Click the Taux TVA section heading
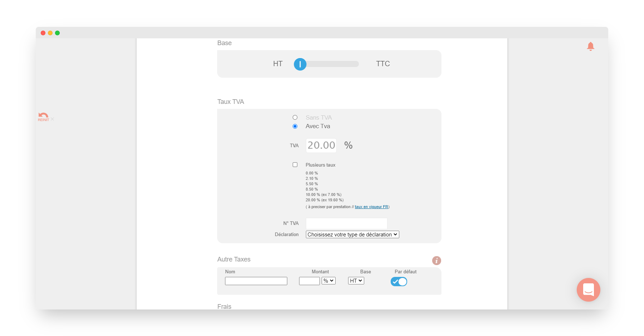The width and height of the screenshot is (644, 336). point(231,102)
